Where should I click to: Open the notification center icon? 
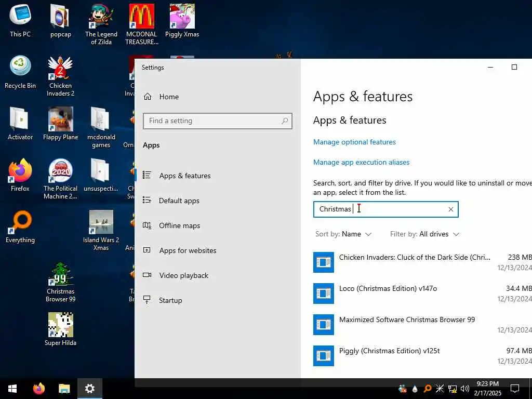515,389
